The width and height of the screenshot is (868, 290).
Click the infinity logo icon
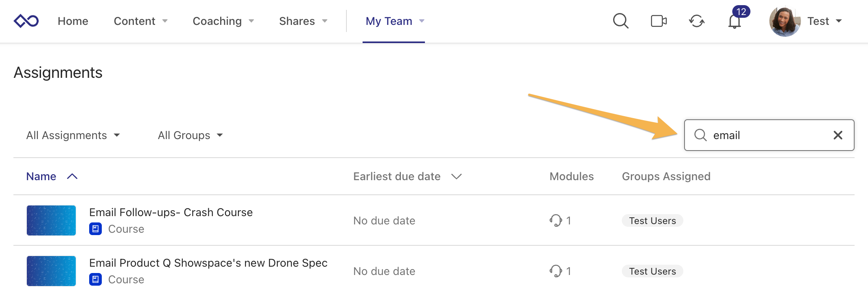pyautogui.click(x=26, y=21)
